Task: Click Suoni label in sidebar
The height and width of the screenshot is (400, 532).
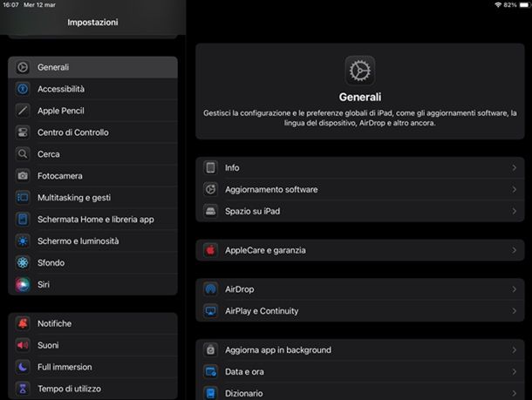Action: point(48,345)
